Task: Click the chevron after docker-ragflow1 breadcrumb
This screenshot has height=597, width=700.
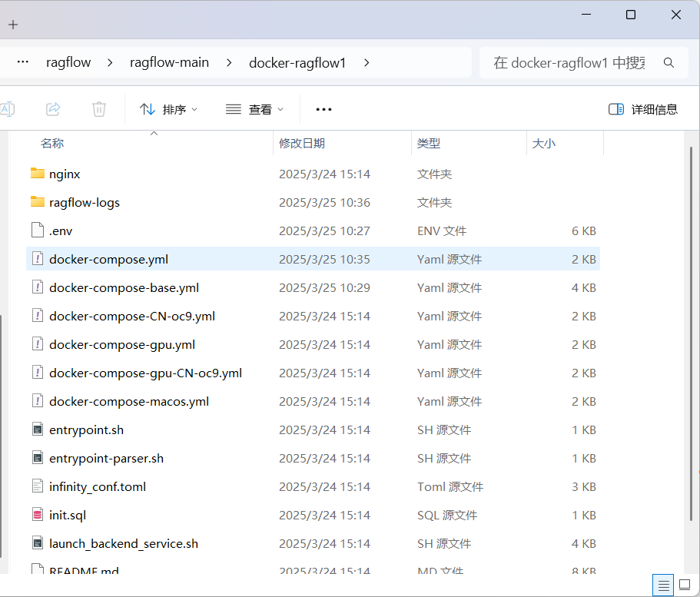Action: coord(367,62)
